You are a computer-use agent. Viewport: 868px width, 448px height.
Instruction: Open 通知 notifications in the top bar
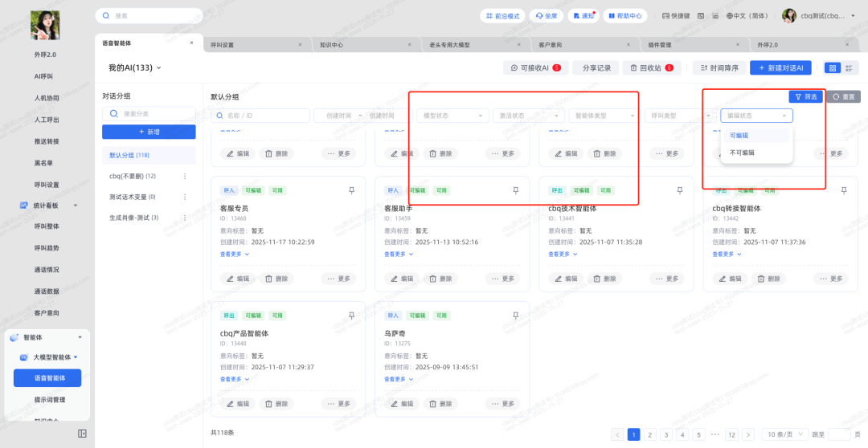click(583, 15)
